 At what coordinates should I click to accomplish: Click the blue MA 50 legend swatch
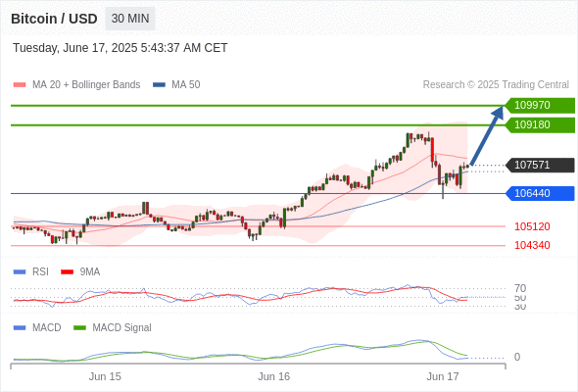click(x=160, y=85)
